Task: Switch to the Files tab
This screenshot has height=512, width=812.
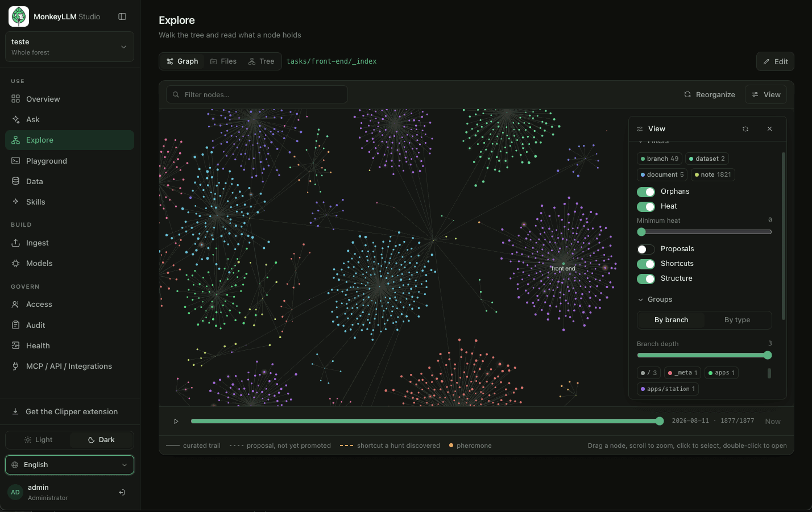Action: pyautogui.click(x=223, y=61)
